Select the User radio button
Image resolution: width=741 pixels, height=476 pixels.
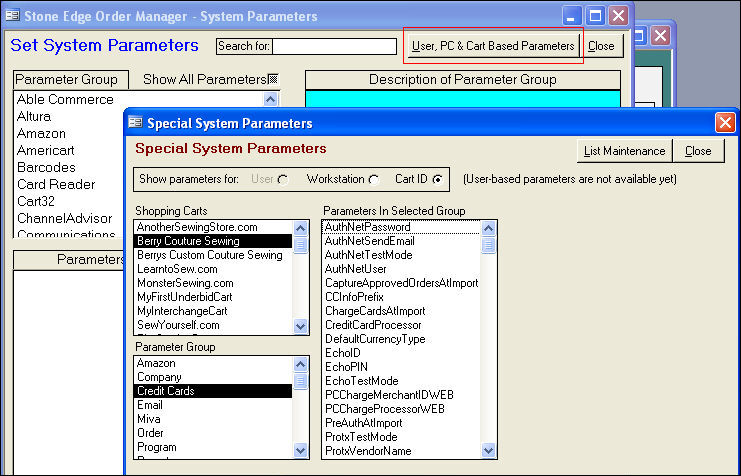[x=283, y=180]
